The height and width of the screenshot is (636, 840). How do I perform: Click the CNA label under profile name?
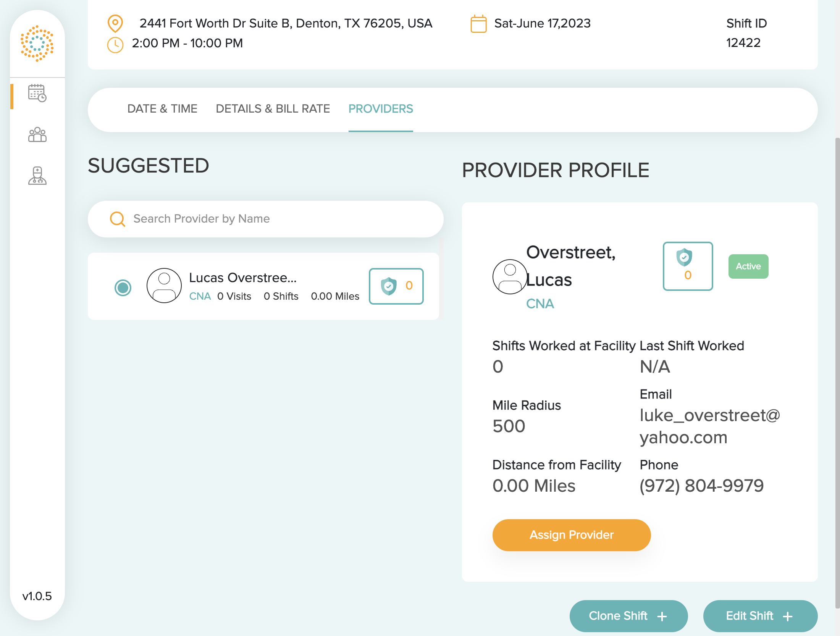coord(540,303)
